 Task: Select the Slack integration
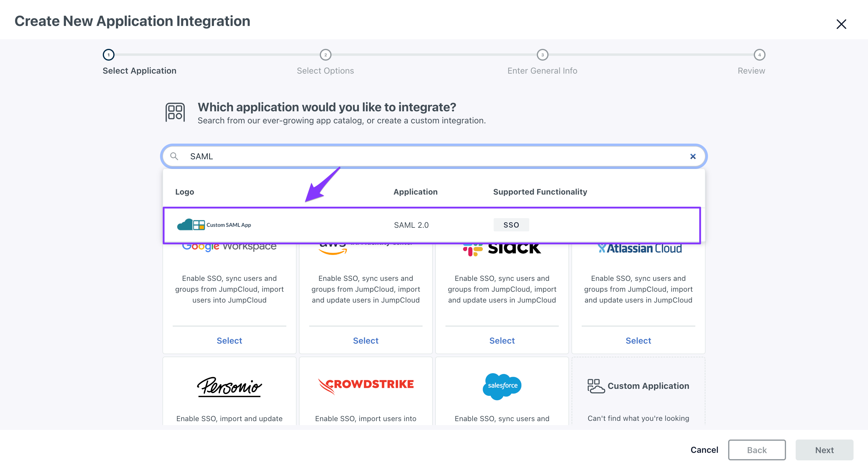coord(502,341)
